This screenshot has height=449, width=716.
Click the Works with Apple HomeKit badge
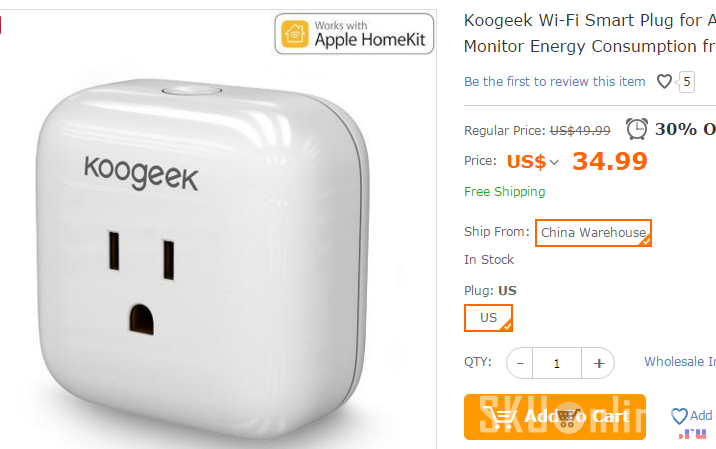point(354,34)
